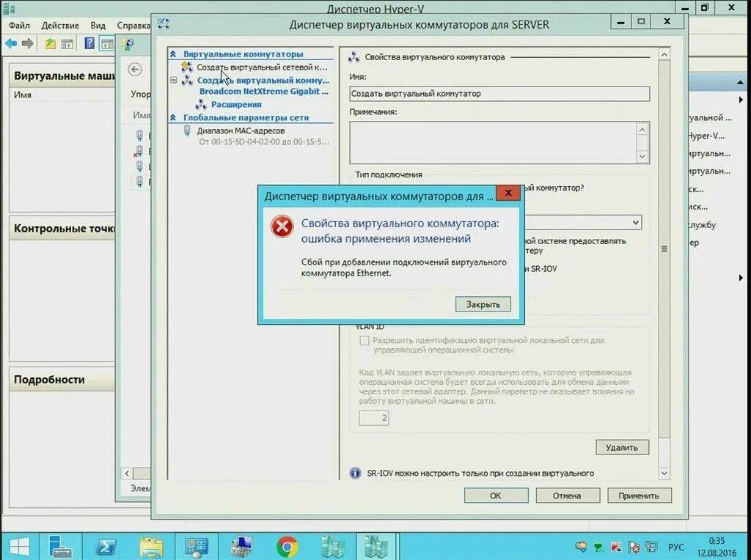
Task: Click the properties pane scroll-down arrow
Action: (664, 473)
